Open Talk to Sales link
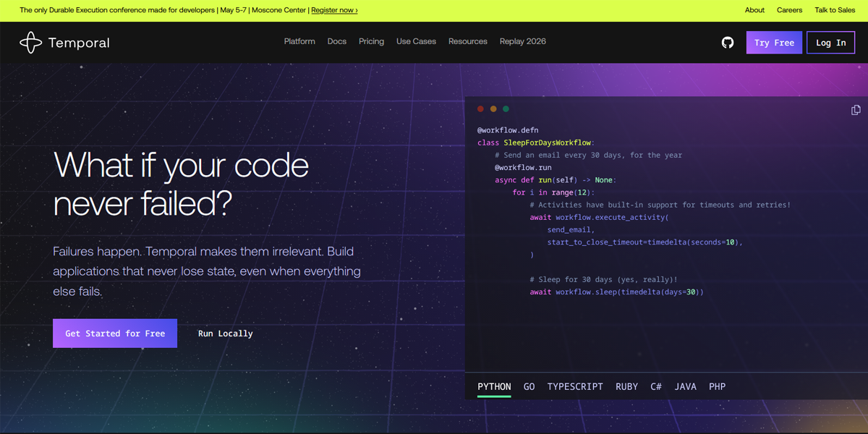The image size is (868, 434). pyautogui.click(x=835, y=10)
